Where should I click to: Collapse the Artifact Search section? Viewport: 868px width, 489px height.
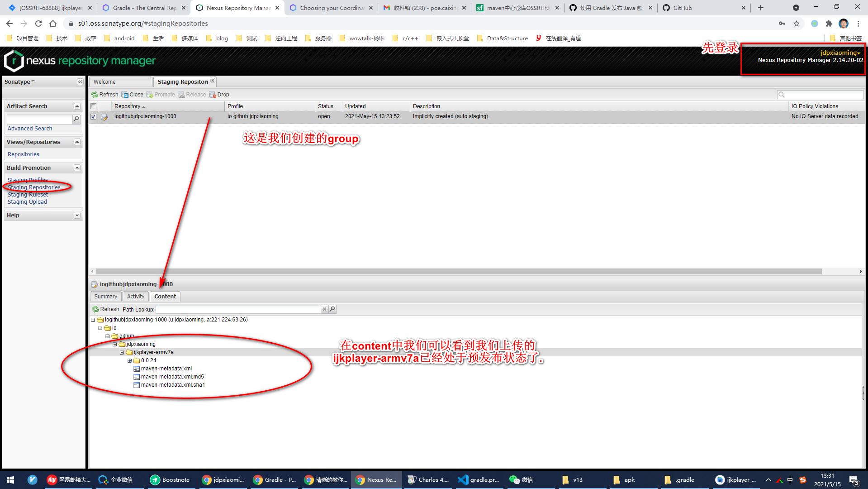pos(77,106)
